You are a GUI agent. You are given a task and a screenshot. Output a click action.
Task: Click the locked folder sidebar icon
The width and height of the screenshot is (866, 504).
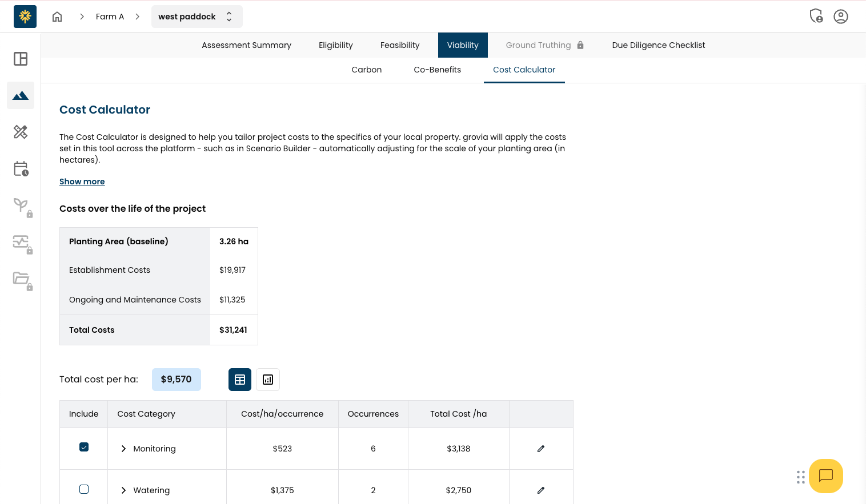(x=22, y=280)
